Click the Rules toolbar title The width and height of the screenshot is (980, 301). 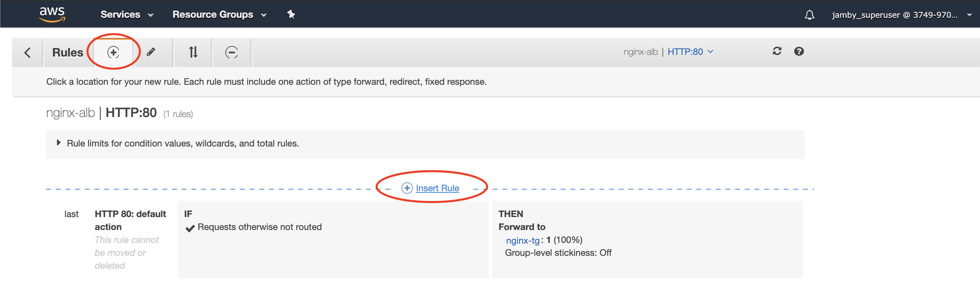coord(67,52)
